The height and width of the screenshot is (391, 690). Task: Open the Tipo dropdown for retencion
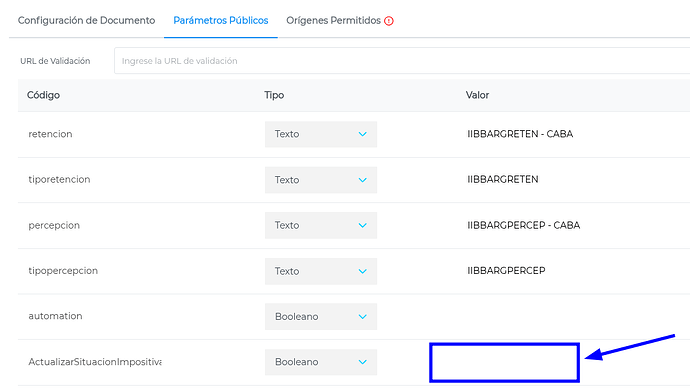(321, 134)
